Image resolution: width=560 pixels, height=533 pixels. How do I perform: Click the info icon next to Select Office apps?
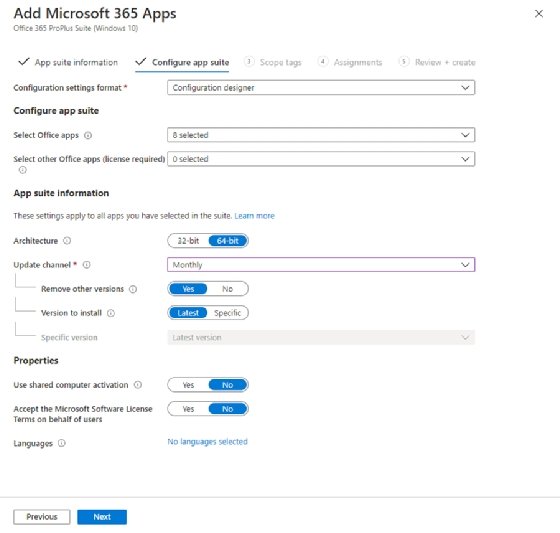tap(88, 135)
